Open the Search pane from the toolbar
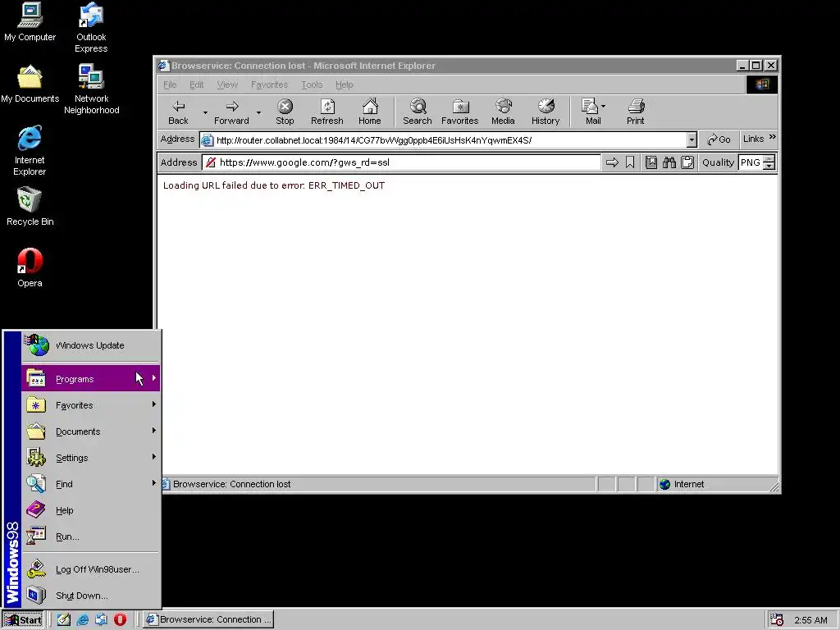Screen dimensions: 840x630 click(x=418, y=112)
